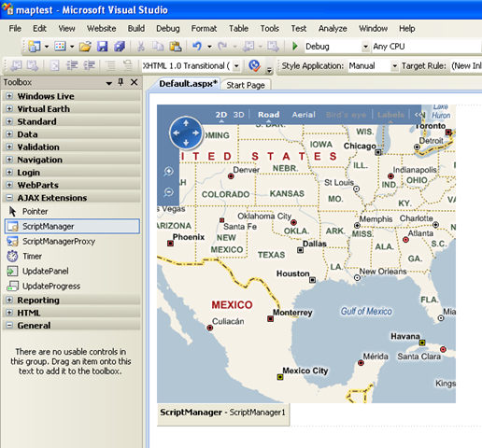Click the Road map style button
482x448 pixels.
[268, 115]
